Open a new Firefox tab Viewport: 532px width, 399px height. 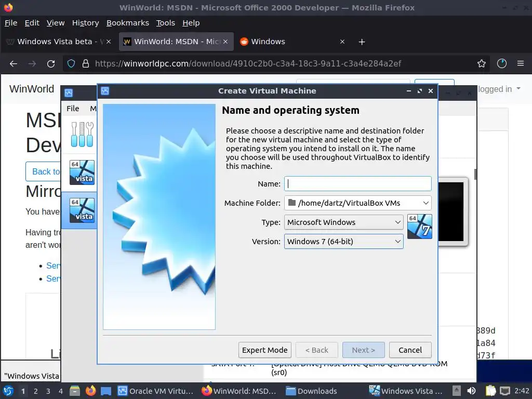point(362,42)
